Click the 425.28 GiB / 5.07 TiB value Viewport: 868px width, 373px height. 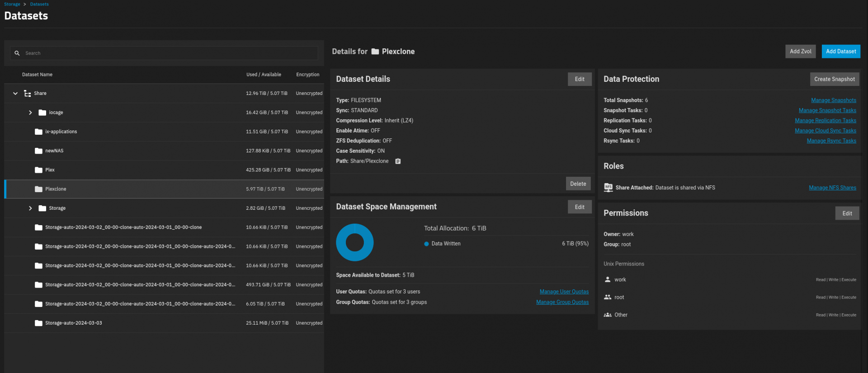268,170
